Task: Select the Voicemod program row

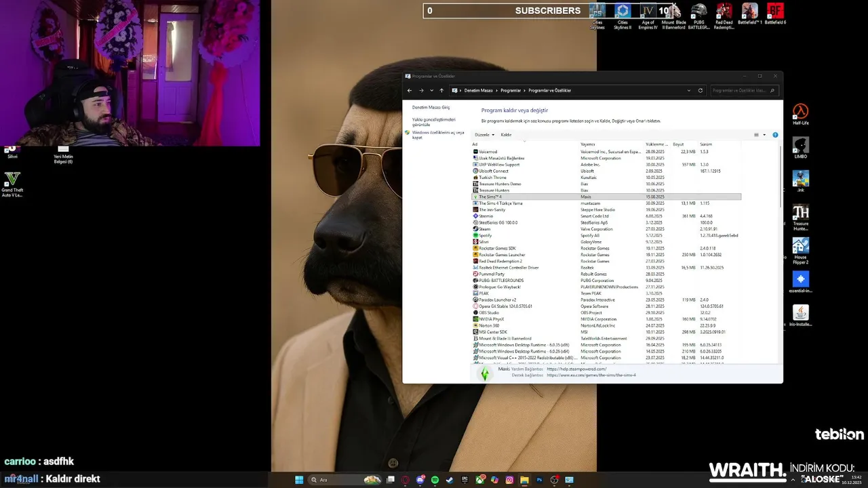Action: pos(606,152)
